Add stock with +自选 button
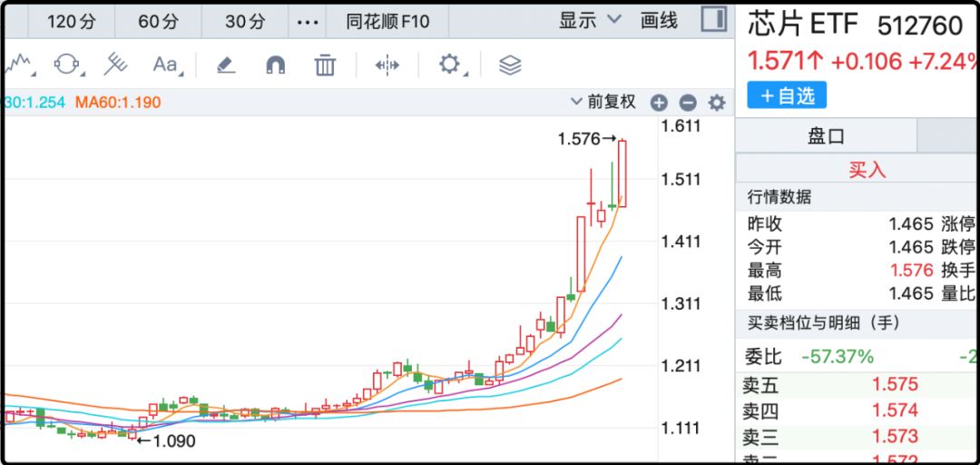 click(x=787, y=95)
